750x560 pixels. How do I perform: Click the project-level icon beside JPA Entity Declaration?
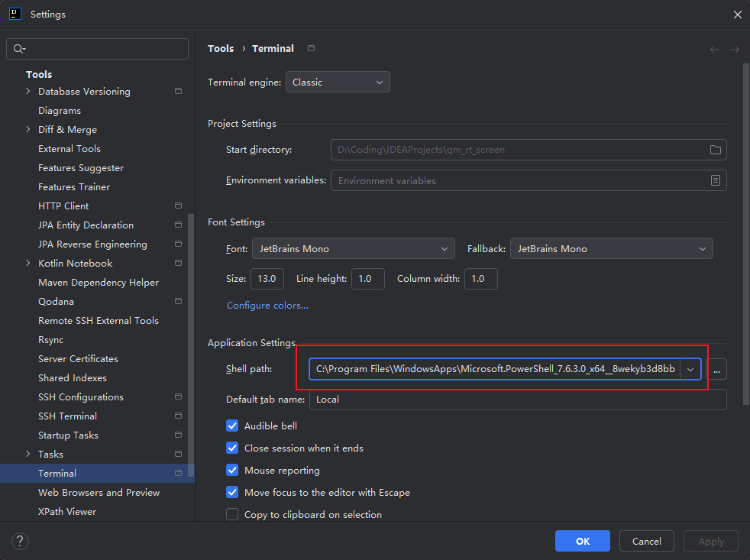179,225
